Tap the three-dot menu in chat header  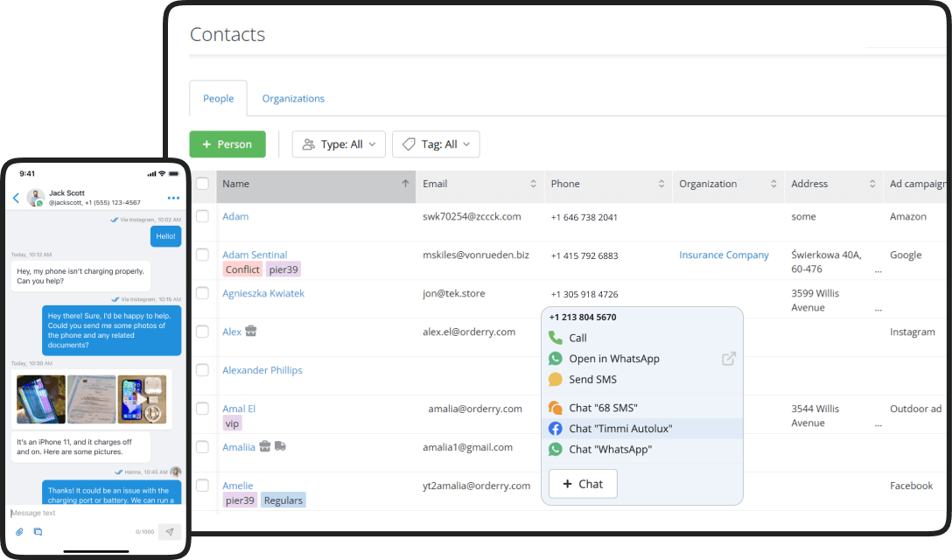tap(173, 198)
